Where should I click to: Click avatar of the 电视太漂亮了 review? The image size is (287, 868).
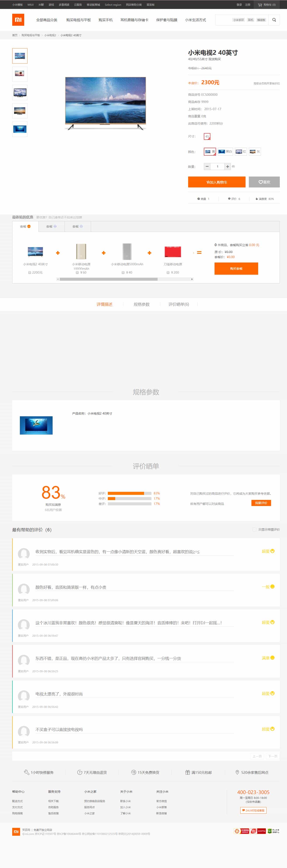24,696
